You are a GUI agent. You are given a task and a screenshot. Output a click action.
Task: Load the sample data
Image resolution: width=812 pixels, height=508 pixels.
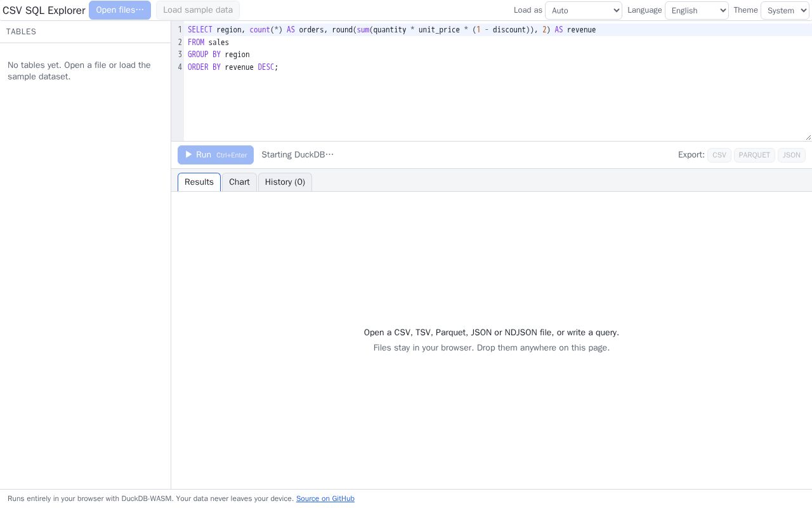point(198,10)
